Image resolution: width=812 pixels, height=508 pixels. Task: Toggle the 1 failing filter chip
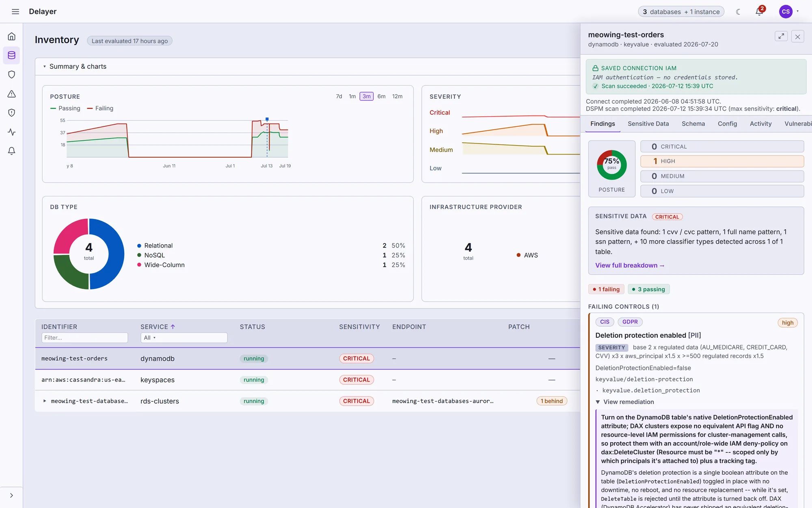pyautogui.click(x=606, y=289)
